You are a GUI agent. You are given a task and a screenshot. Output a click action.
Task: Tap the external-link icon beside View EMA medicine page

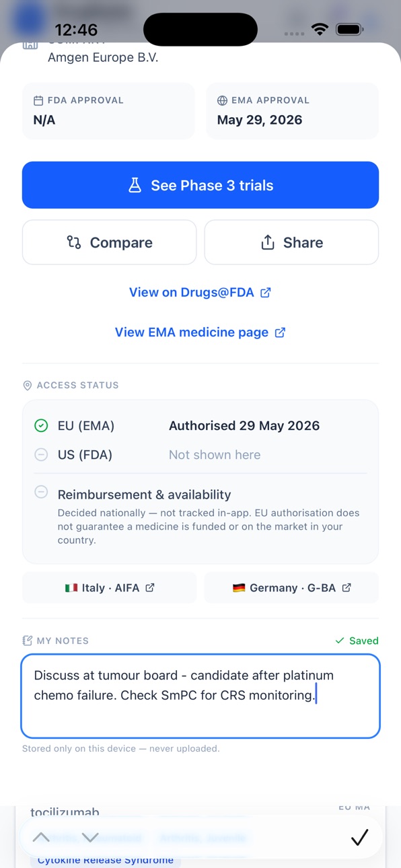coord(280,332)
